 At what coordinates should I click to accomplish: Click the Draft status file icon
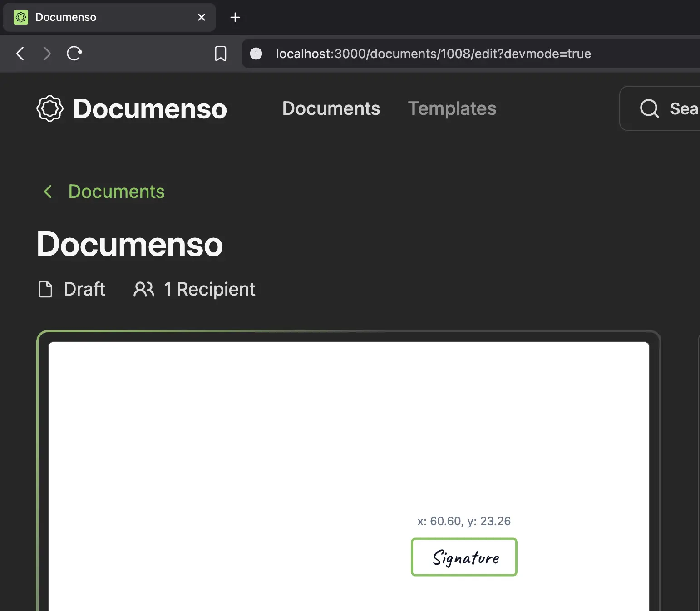click(45, 289)
